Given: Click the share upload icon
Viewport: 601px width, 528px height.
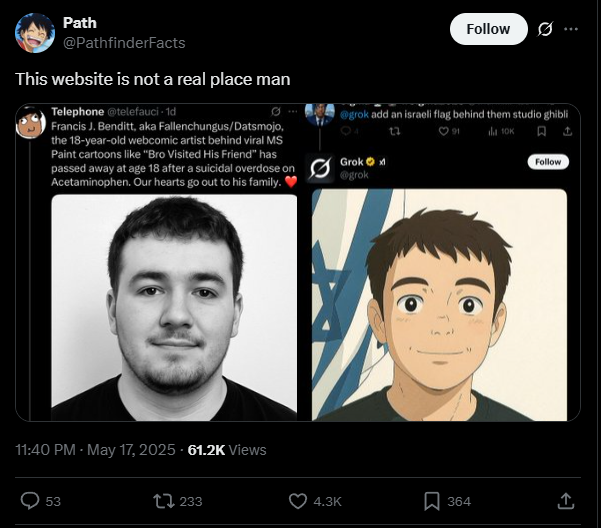Looking at the screenshot, I should click(x=565, y=500).
